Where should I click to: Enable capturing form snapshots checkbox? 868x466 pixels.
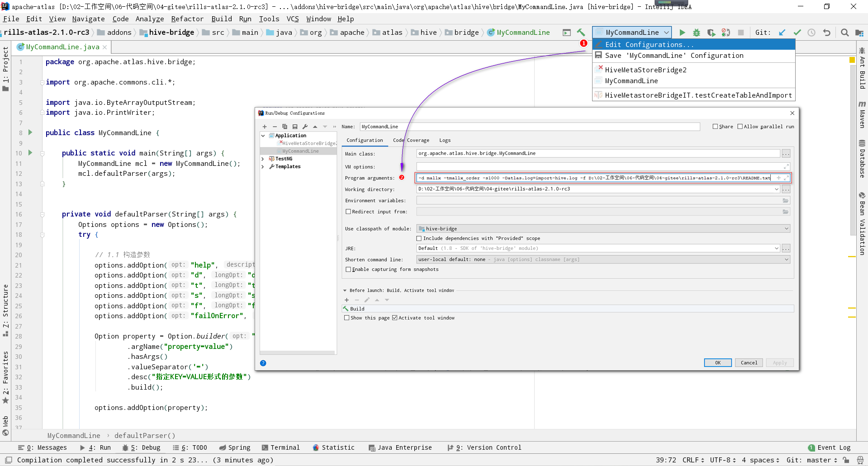click(348, 269)
